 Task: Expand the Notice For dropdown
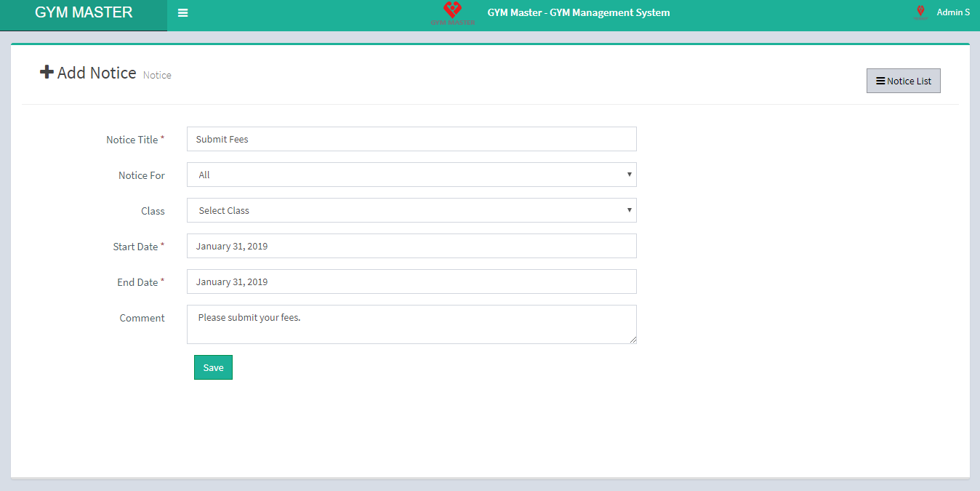click(x=411, y=175)
